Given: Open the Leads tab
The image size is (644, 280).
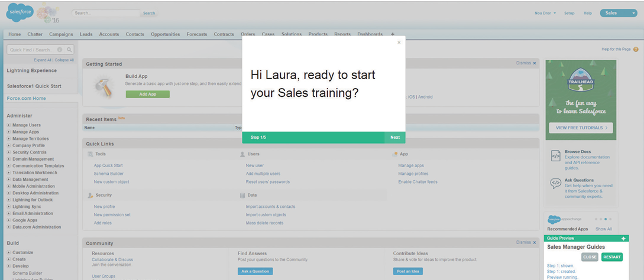Looking at the screenshot, I should pyautogui.click(x=86, y=34).
